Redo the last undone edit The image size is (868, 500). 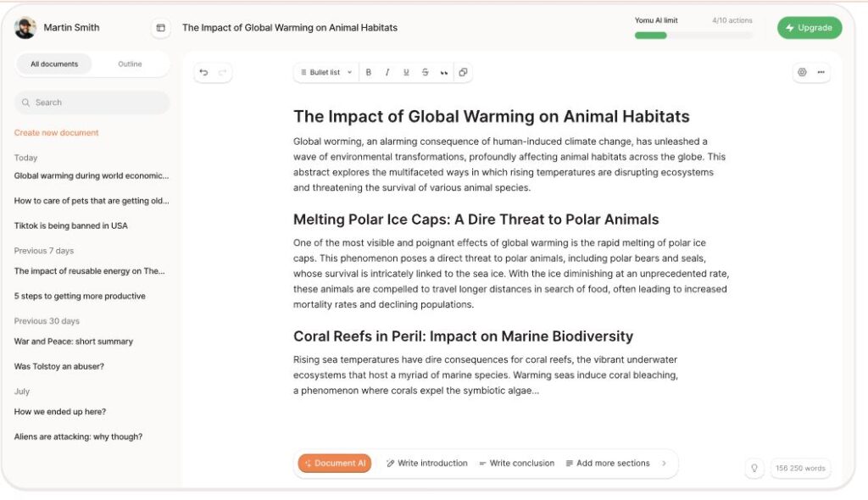pos(223,73)
